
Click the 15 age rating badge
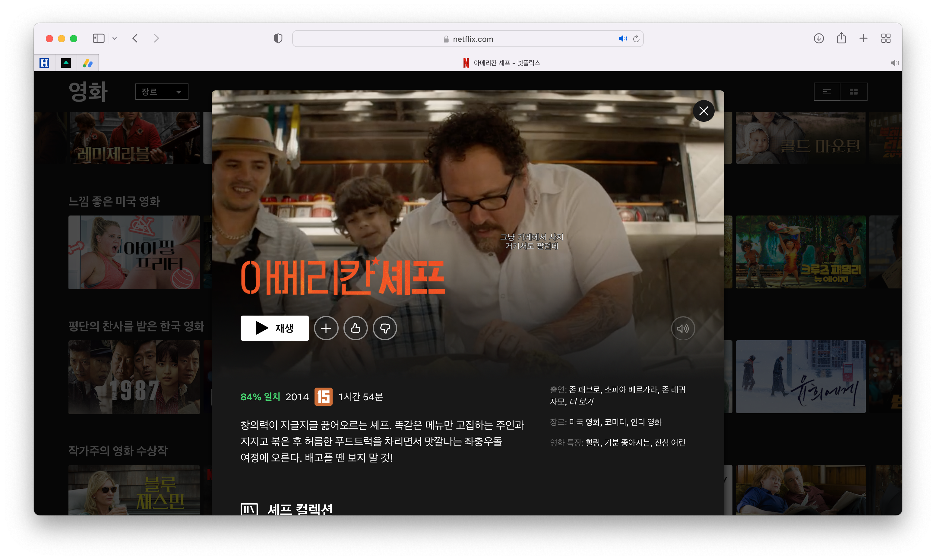[324, 396]
